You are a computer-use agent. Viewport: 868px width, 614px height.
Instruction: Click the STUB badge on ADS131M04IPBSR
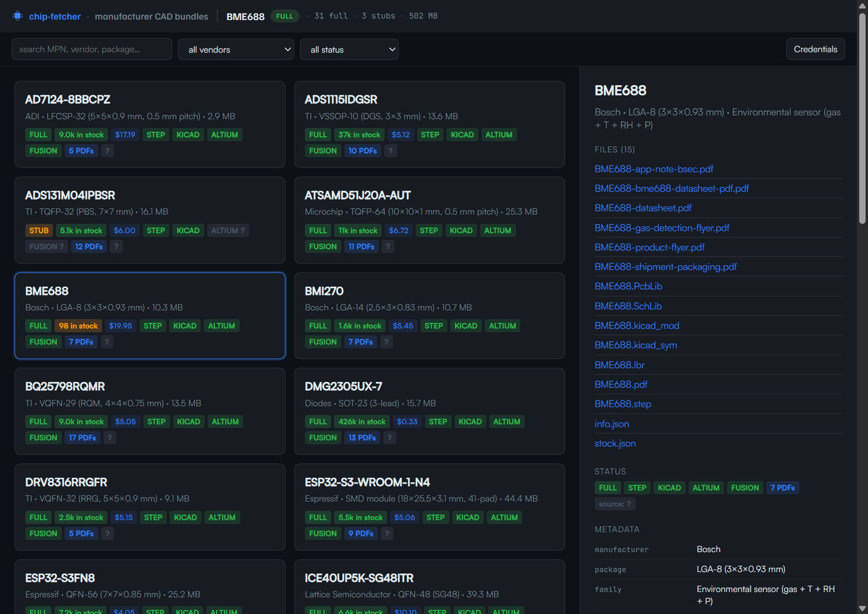click(39, 230)
